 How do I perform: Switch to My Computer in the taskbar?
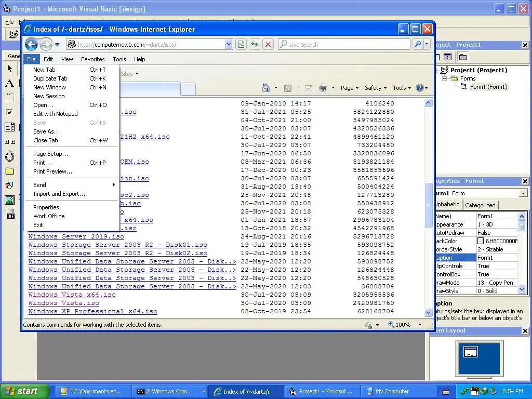[398, 391]
